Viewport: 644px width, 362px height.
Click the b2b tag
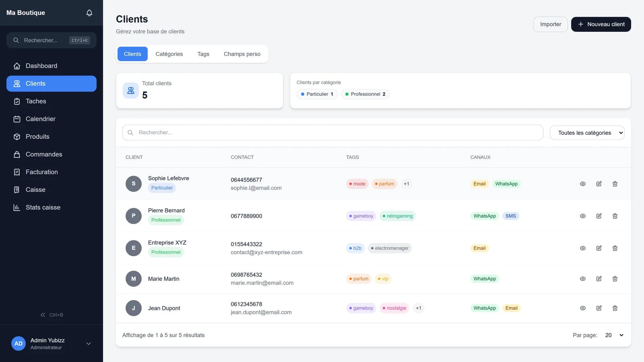(355, 248)
